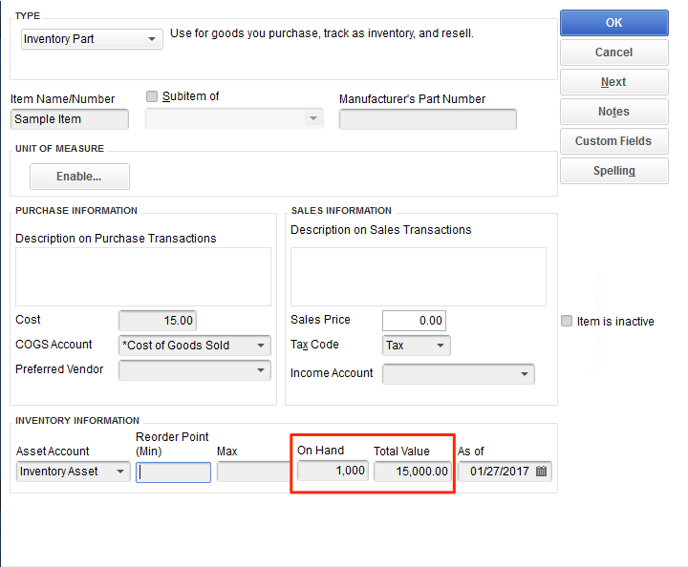
Task: Click the Sales Price input field
Action: pos(413,321)
